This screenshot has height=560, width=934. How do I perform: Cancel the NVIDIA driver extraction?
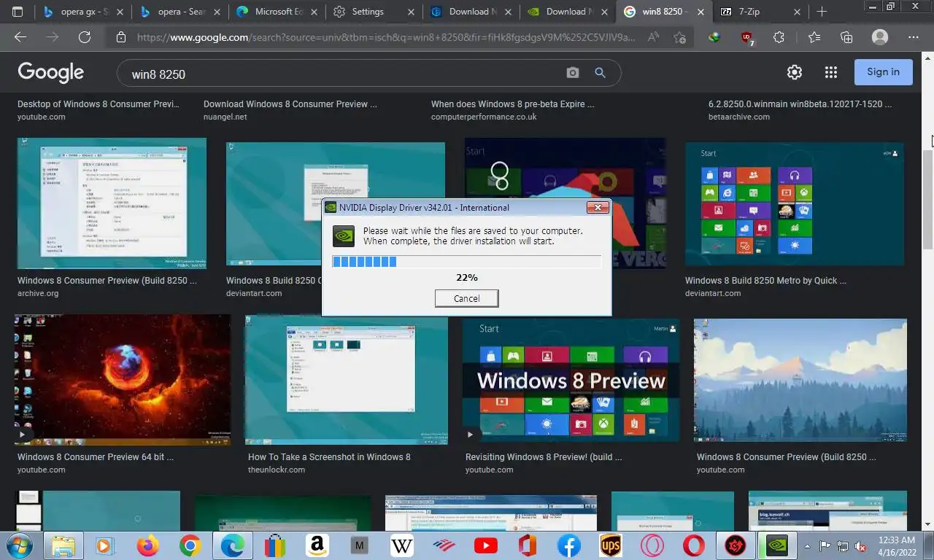coord(467,298)
